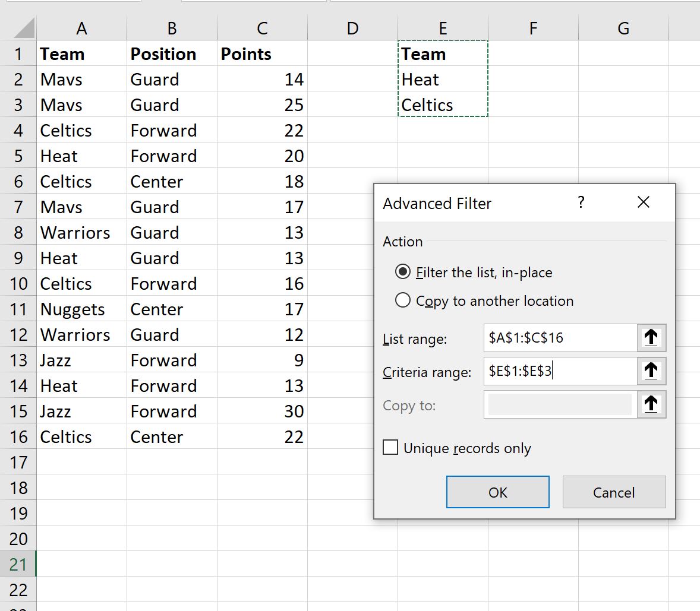700x611 pixels.
Task: Enable Unique records only
Action: pyautogui.click(x=390, y=447)
